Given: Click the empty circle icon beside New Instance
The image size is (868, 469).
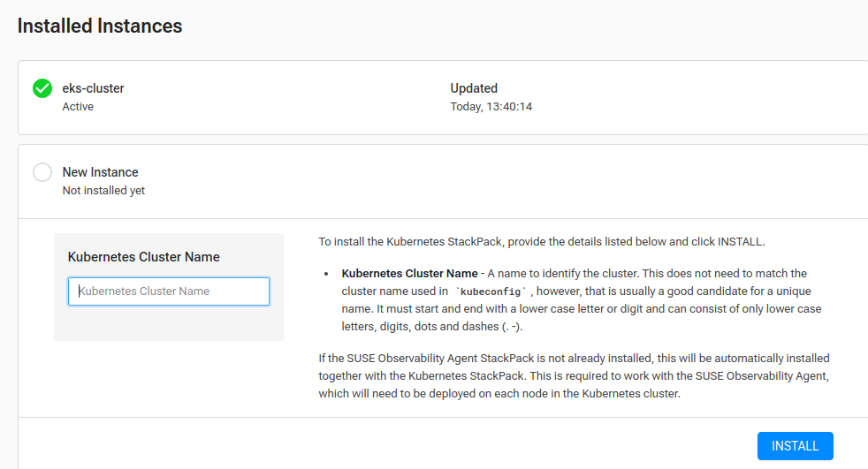Looking at the screenshot, I should click(x=42, y=172).
